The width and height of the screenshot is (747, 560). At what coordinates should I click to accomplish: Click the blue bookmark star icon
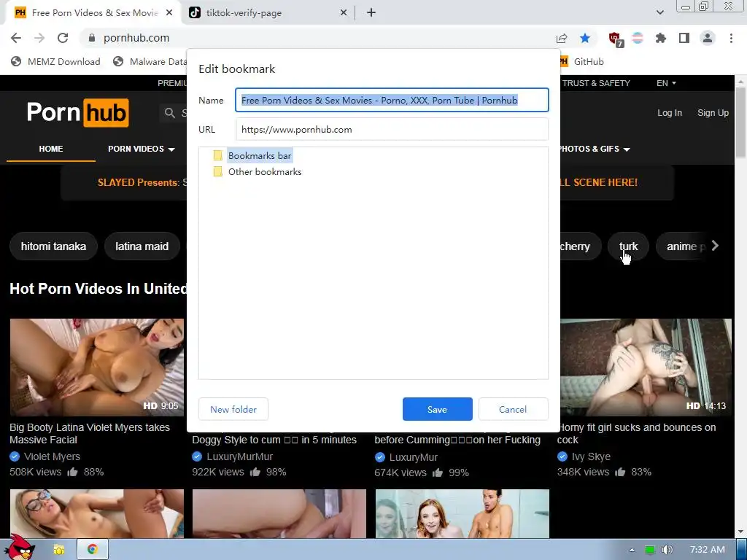(x=585, y=38)
